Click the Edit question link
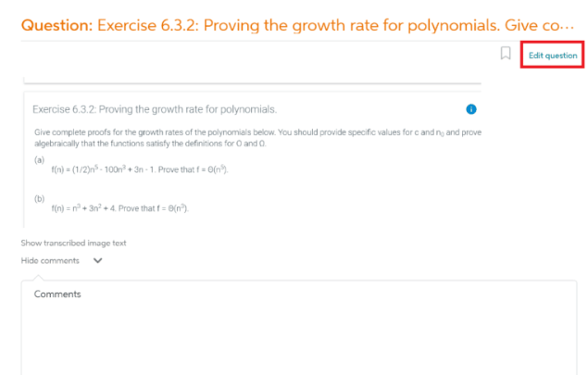Image resolution: width=588 pixels, height=375 pixels. coord(552,56)
